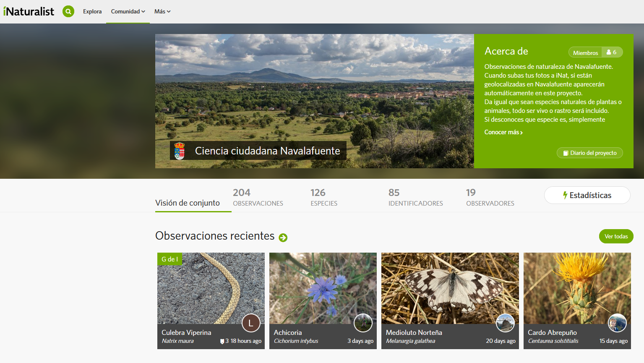Click the Cardo Abrepuño name link
The height and width of the screenshot is (363, 644).
(x=552, y=332)
